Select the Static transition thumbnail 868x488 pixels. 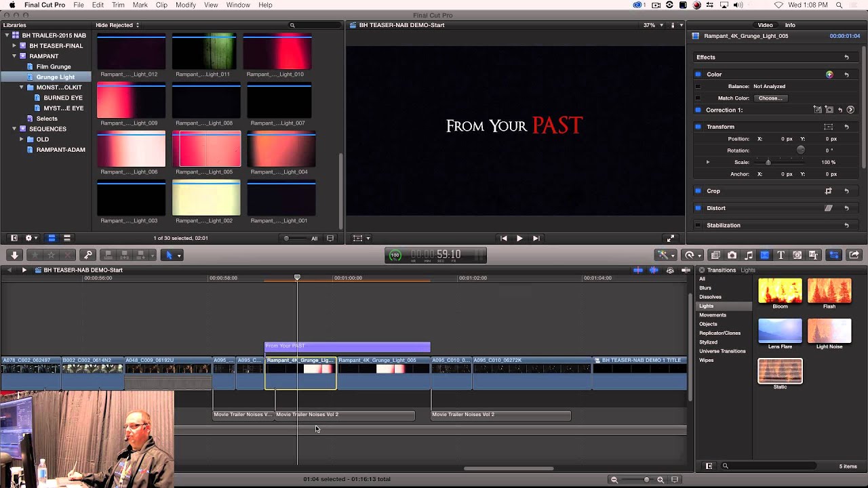pos(780,371)
